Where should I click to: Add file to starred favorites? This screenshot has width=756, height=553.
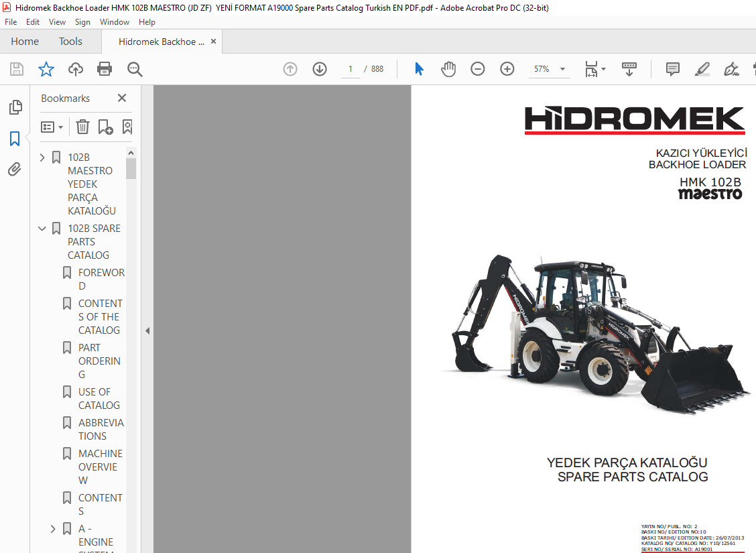click(46, 70)
